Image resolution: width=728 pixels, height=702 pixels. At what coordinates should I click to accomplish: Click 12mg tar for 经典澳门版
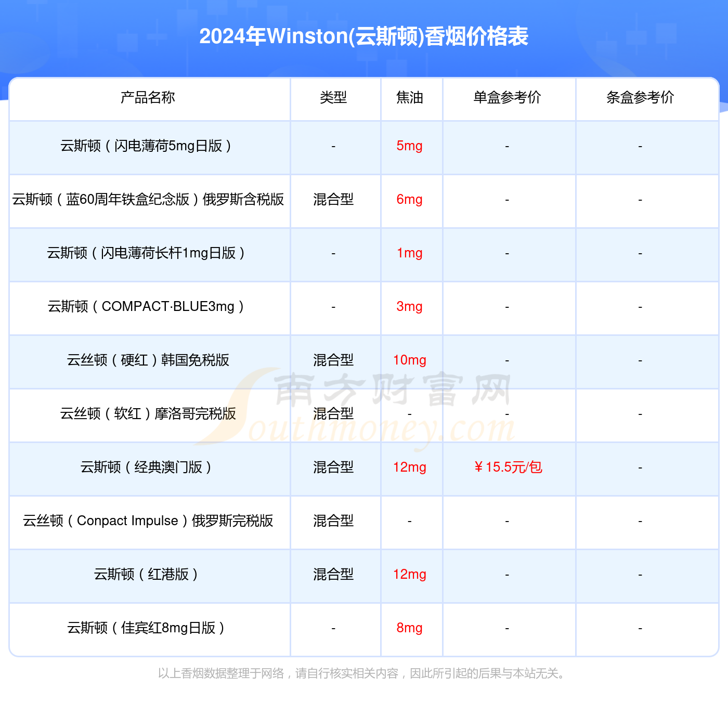click(410, 467)
